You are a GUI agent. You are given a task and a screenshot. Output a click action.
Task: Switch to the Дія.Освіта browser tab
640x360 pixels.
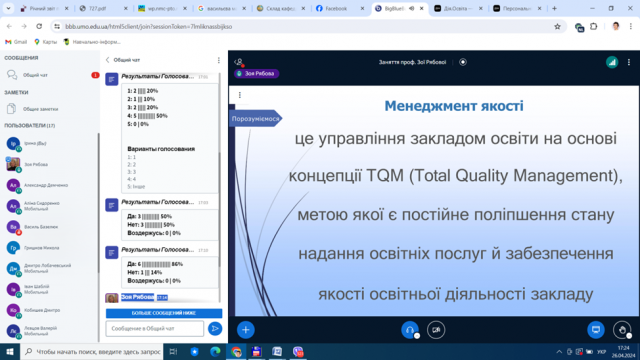[x=458, y=9]
